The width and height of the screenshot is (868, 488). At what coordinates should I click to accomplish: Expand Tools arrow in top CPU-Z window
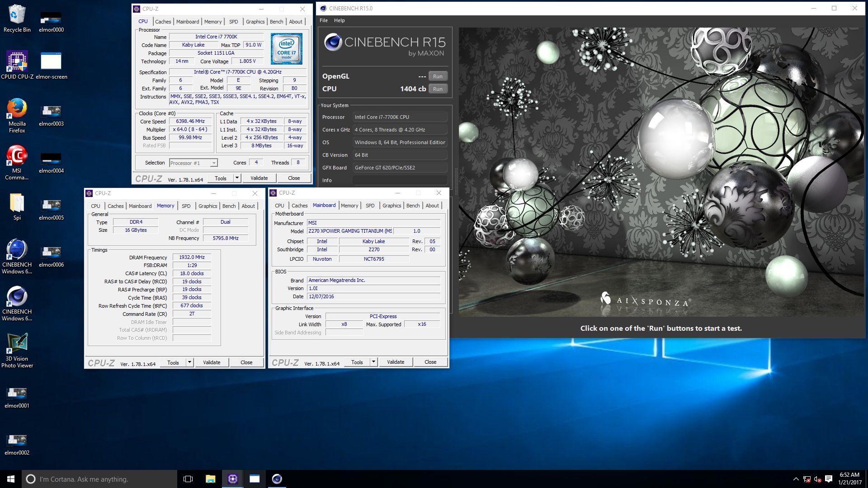237,178
